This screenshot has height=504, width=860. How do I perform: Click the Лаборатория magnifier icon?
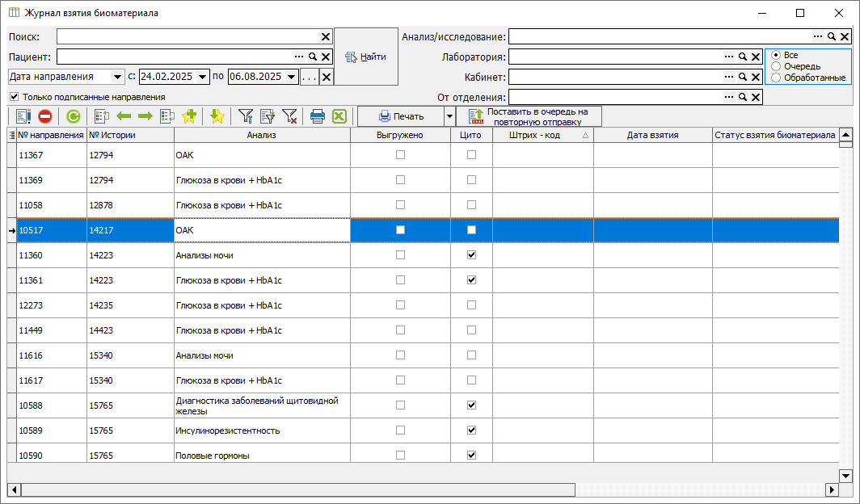click(x=743, y=57)
